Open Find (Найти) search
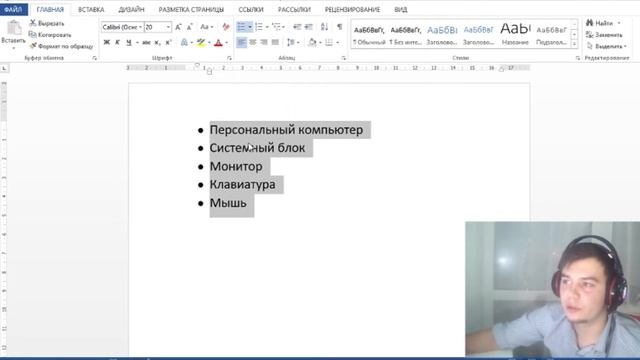640x360 pixels. (600, 23)
